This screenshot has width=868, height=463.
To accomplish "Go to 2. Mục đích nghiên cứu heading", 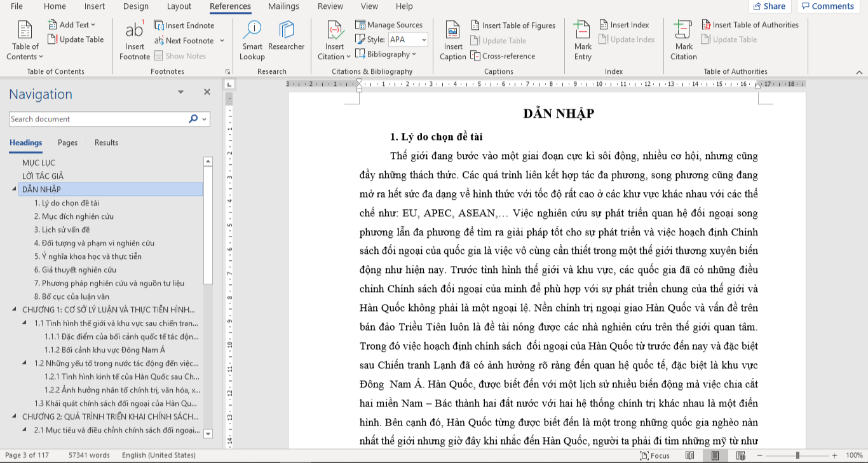I will 74,216.
